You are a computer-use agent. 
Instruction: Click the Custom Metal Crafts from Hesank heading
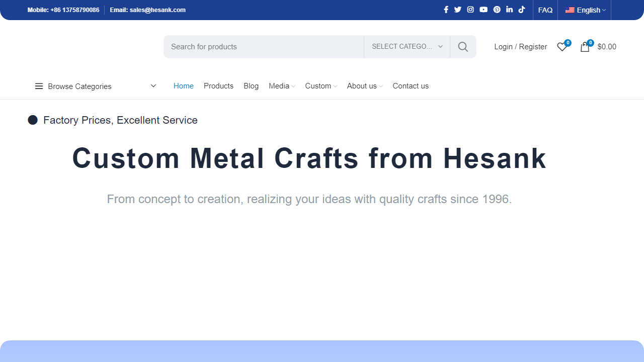309,158
